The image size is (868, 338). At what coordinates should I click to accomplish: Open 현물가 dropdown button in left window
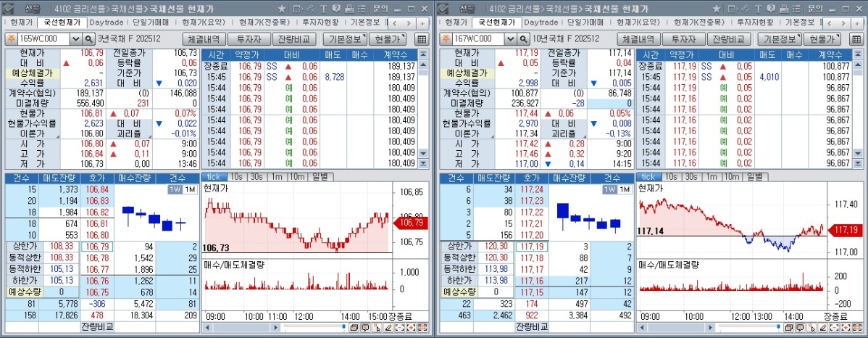(x=388, y=39)
